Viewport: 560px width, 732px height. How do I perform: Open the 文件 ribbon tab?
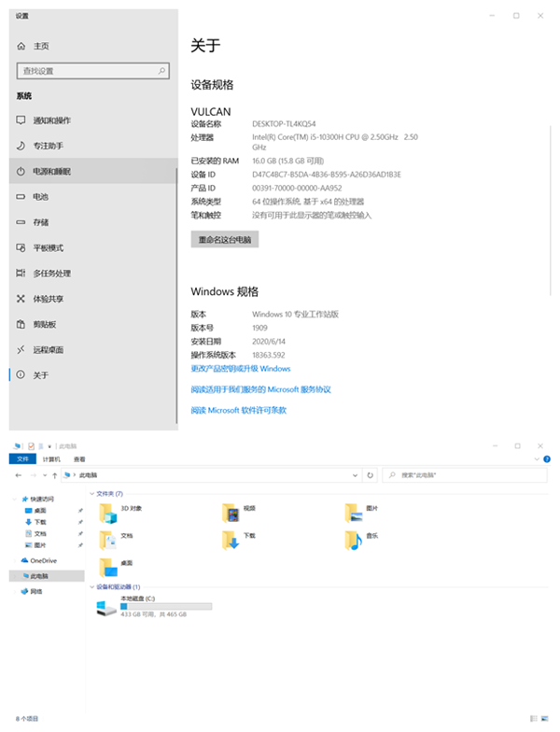tap(22, 459)
